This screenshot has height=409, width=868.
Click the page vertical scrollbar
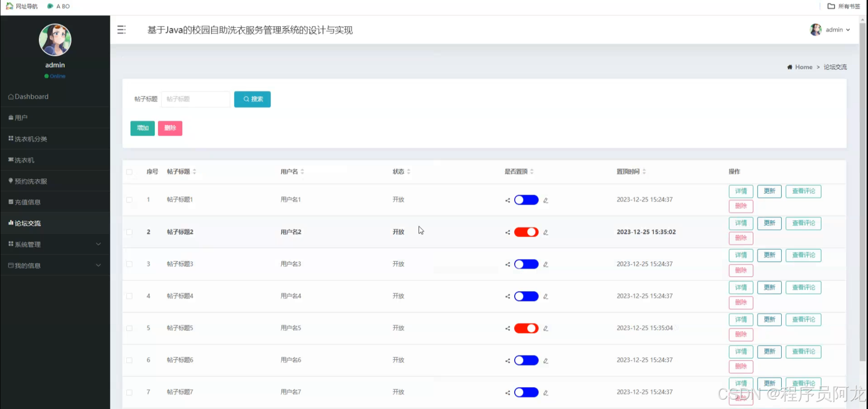pos(863,191)
